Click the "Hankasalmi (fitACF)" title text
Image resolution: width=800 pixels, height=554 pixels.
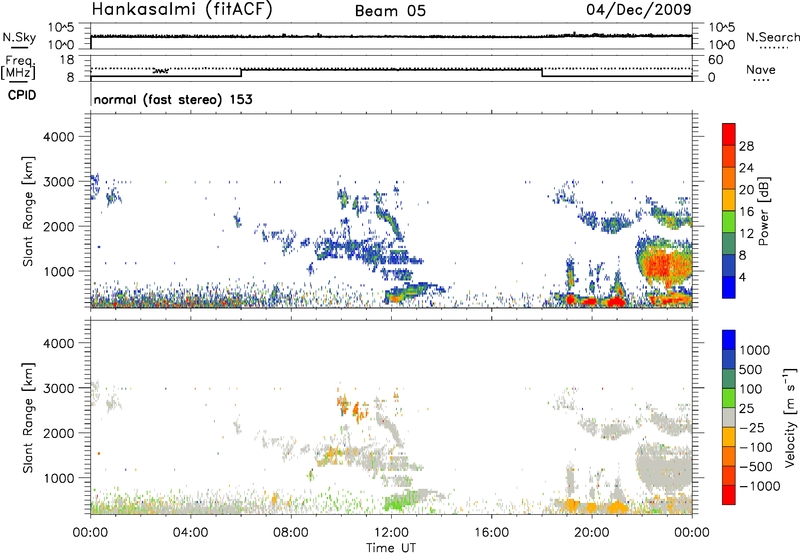(x=182, y=9)
